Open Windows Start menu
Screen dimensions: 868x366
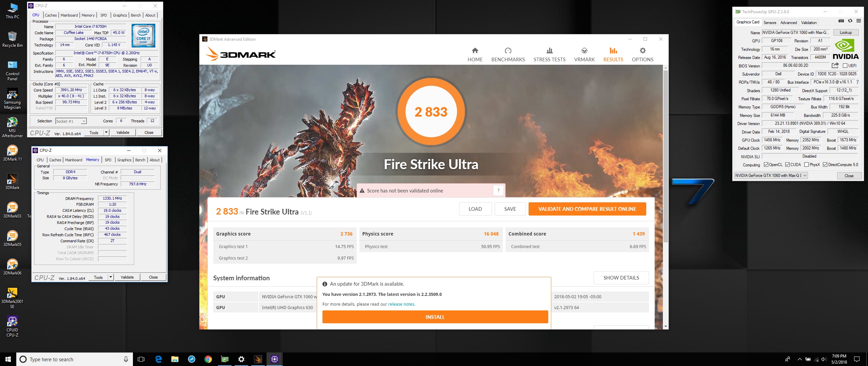(x=8, y=359)
